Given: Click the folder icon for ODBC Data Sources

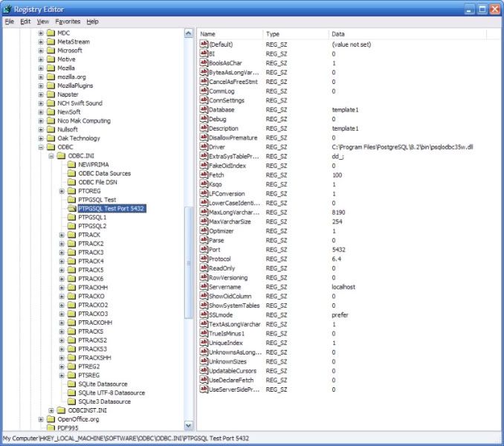Looking at the screenshot, I should [x=72, y=173].
